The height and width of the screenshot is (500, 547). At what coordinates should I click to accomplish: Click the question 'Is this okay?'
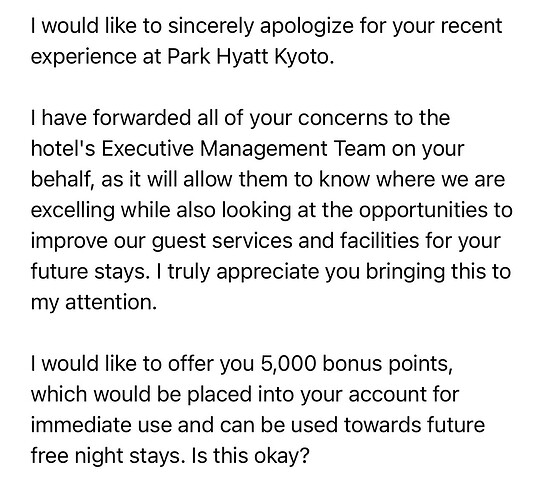[250, 456]
